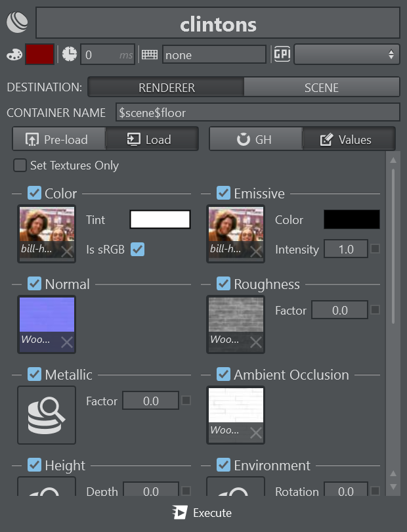Select RENDERER as destination
Screen dimensions: 407x532
166,87
